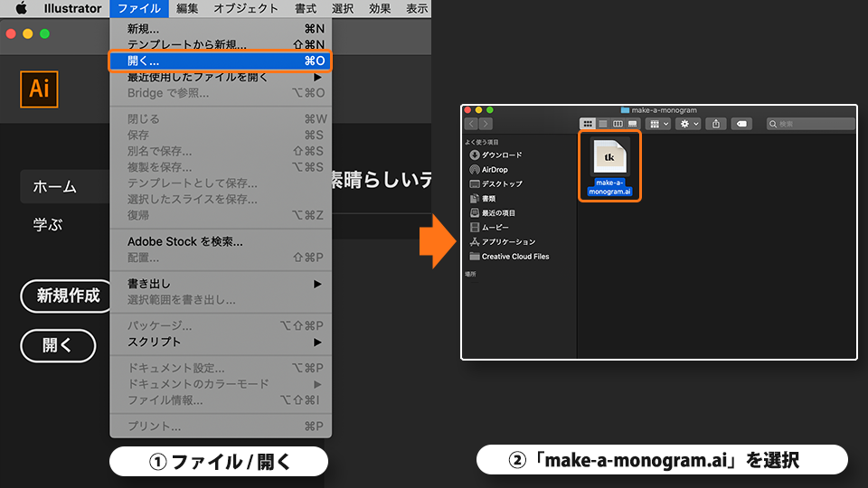
Task: Switch Finder to list view
Action: pyautogui.click(x=603, y=124)
